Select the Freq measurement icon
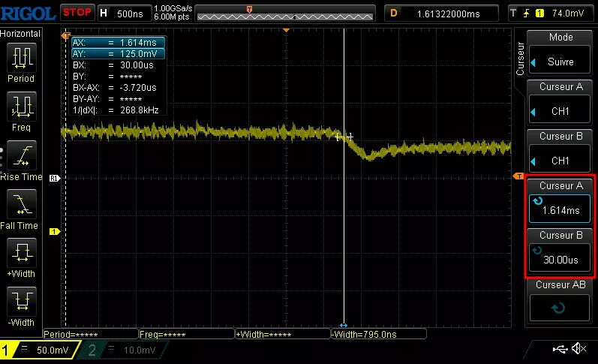Image resolution: width=598 pixels, height=364 pixels. (21, 107)
